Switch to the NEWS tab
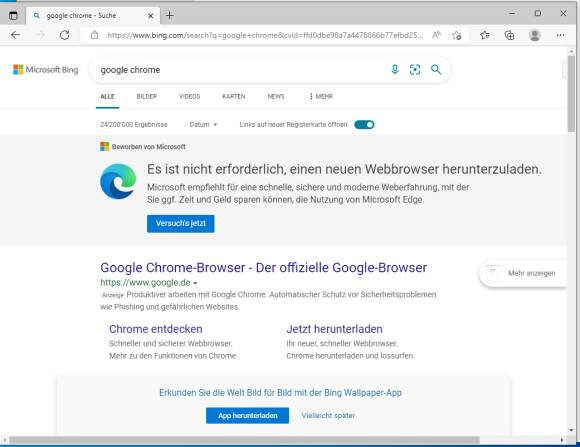This screenshot has height=447, width=580. [x=276, y=97]
